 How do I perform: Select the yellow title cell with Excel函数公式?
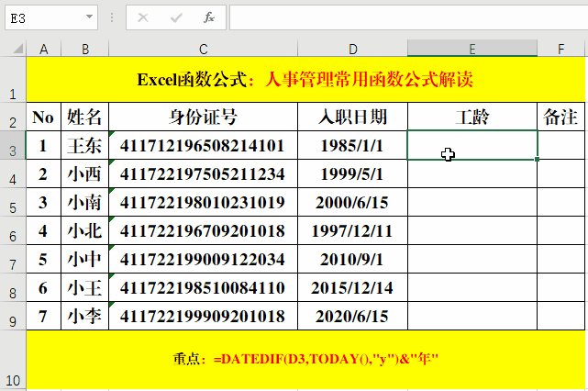click(305, 79)
